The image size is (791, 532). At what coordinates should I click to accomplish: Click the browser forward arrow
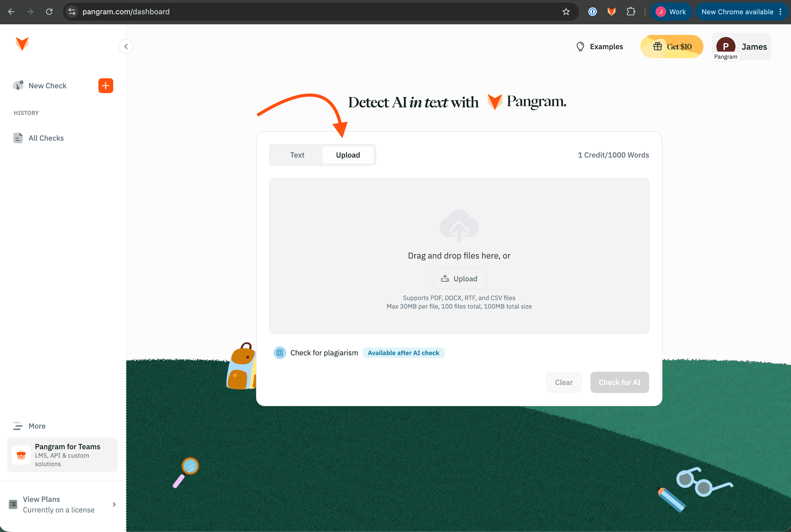(30, 12)
